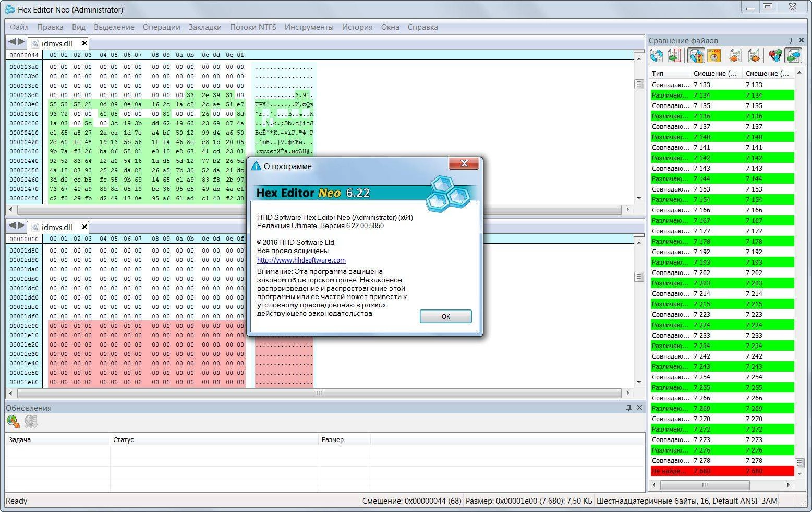Click right tab navigation arrow in bottom editor
This screenshot has height=512, width=812.
pyautogui.click(x=21, y=225)
